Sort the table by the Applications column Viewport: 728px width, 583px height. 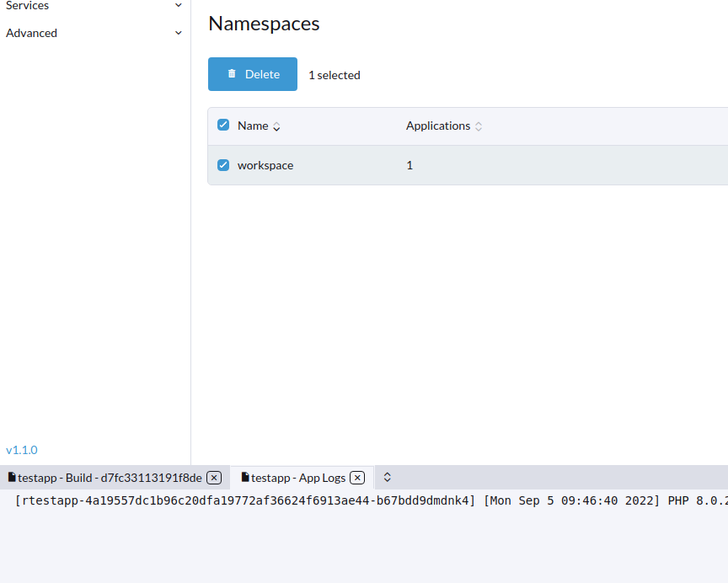tap(478, 125)
